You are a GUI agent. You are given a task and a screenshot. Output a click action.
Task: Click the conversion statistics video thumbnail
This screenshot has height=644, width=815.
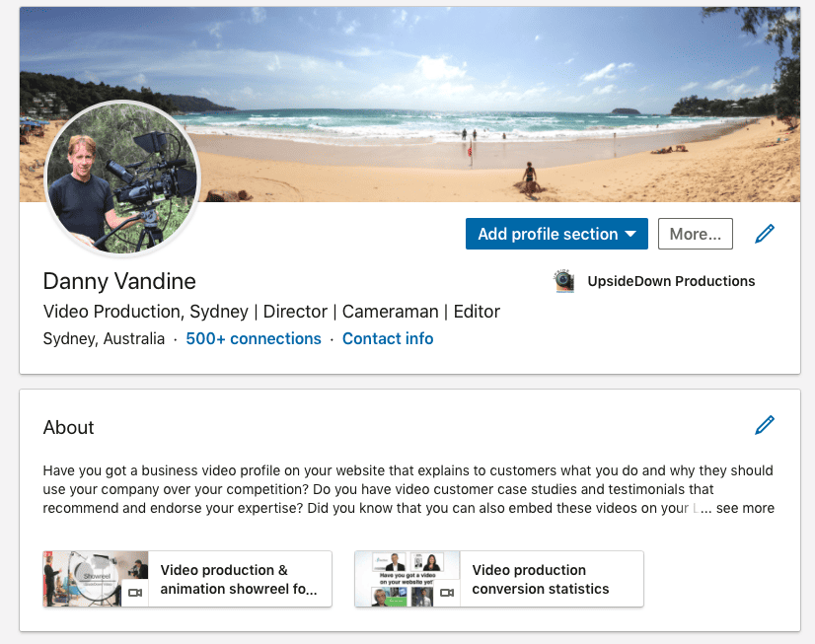[x=407, y=579]
